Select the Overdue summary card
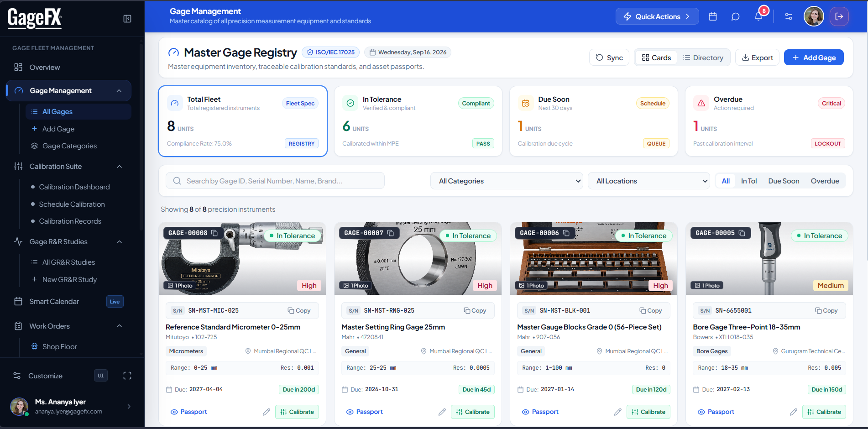Screen dimensions: 868x429 [769, 121]
